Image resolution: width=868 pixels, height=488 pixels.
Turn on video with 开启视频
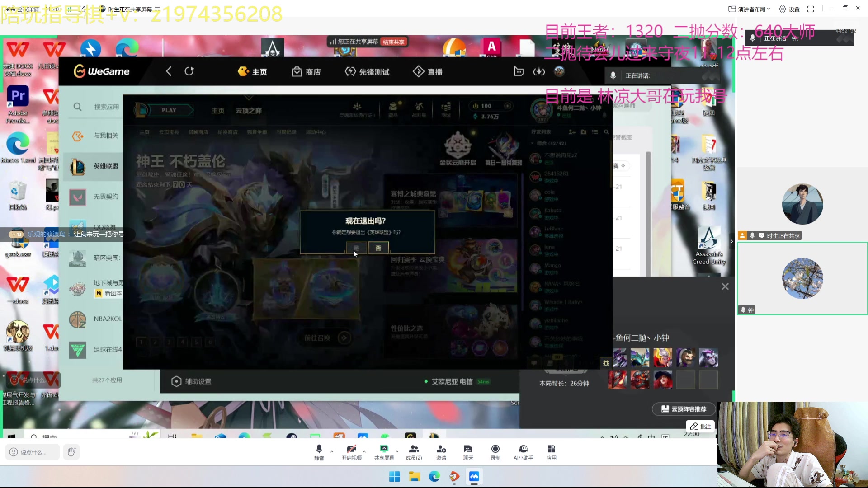point(351,452)
